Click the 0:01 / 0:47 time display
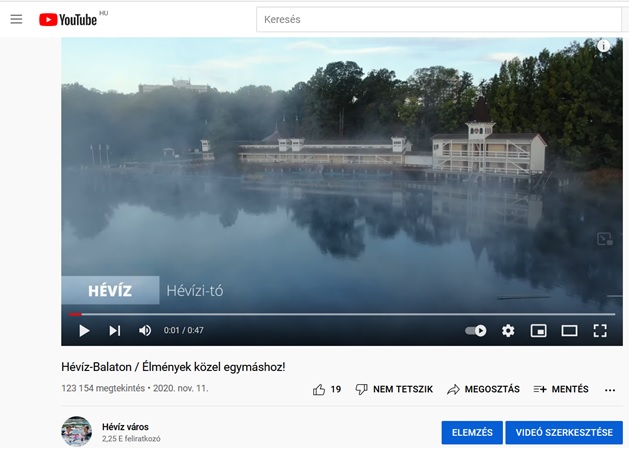629x453 pixels. pyautogui.click(x=183, y=330)
